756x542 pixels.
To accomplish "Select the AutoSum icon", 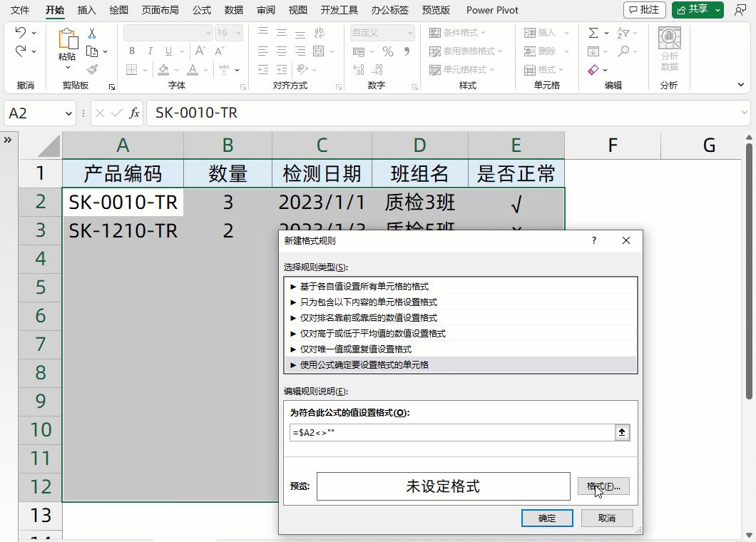I will click(593, 32).
